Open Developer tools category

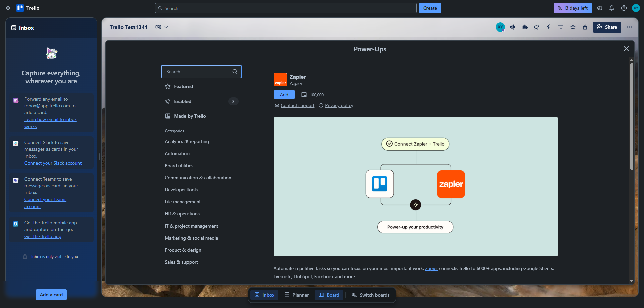(181, 190)
